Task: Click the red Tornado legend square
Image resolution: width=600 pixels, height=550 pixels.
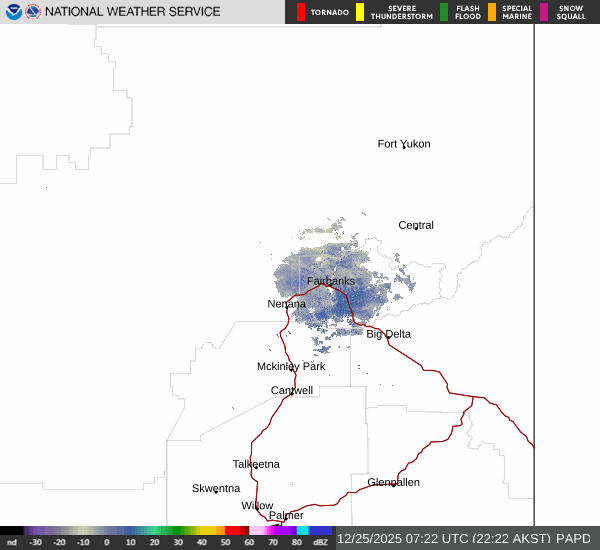Action: click(301, 12)
